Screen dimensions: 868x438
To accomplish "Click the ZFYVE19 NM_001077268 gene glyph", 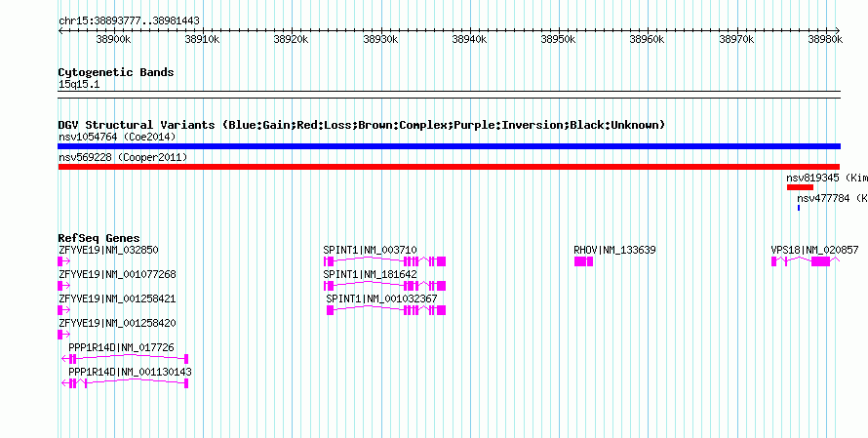I will pos(63,286).
